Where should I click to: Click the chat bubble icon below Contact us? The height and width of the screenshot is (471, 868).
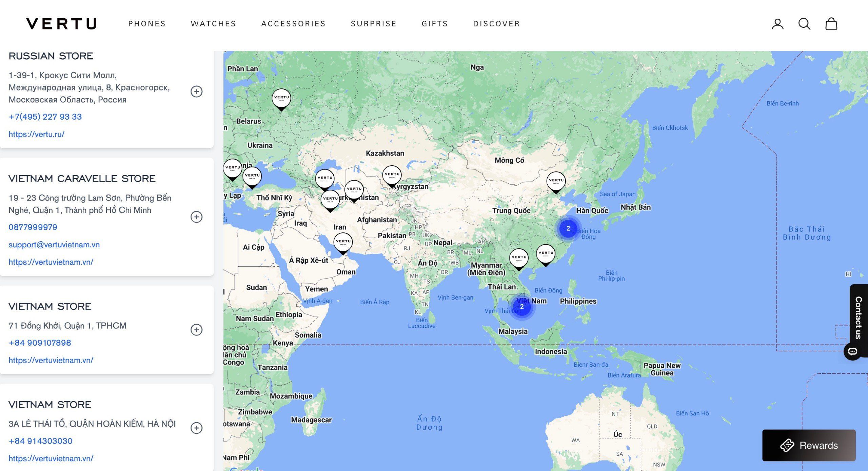[852, 351]
